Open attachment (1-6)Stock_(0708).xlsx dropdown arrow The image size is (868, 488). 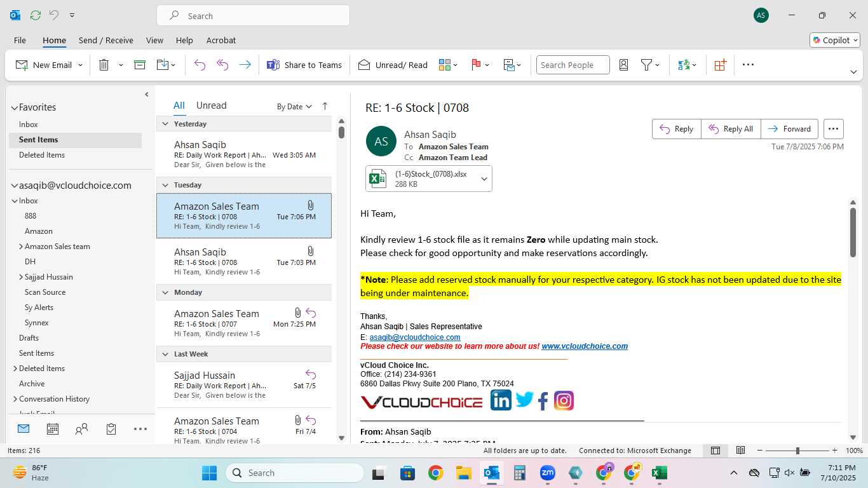[484, 179]
